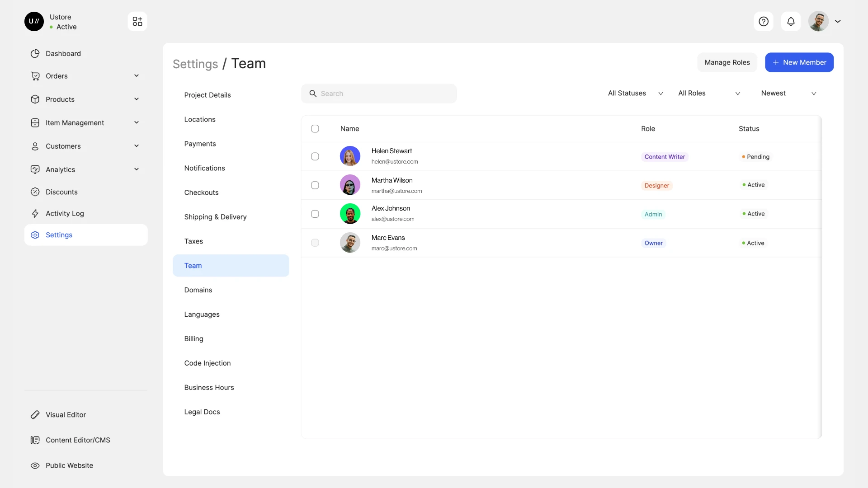The width and height of the screenshot is (868, 488).
Task: Click the Visual Editor link
Action: point(66,415)
